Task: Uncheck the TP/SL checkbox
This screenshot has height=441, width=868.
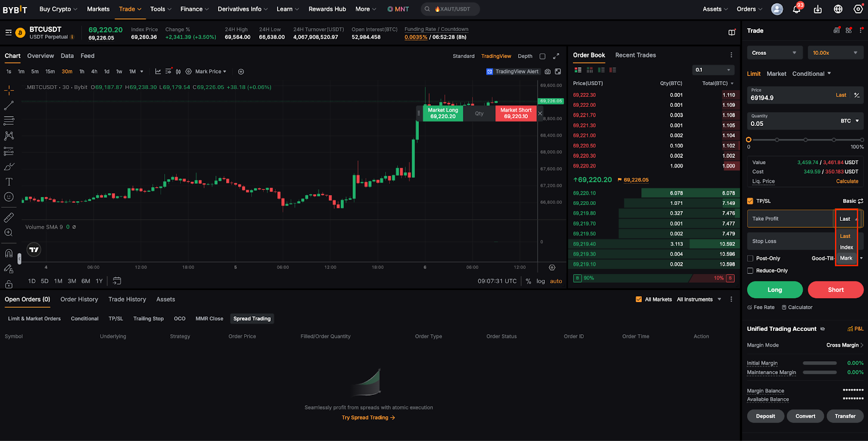Action: [750, 201]
